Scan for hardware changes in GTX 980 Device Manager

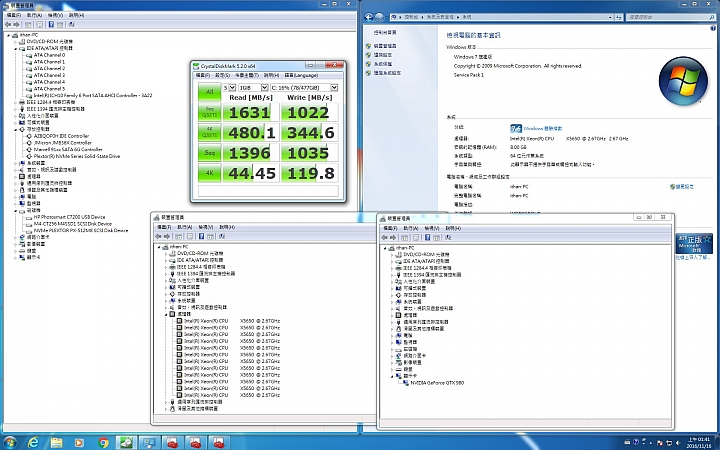pos(448,237)
